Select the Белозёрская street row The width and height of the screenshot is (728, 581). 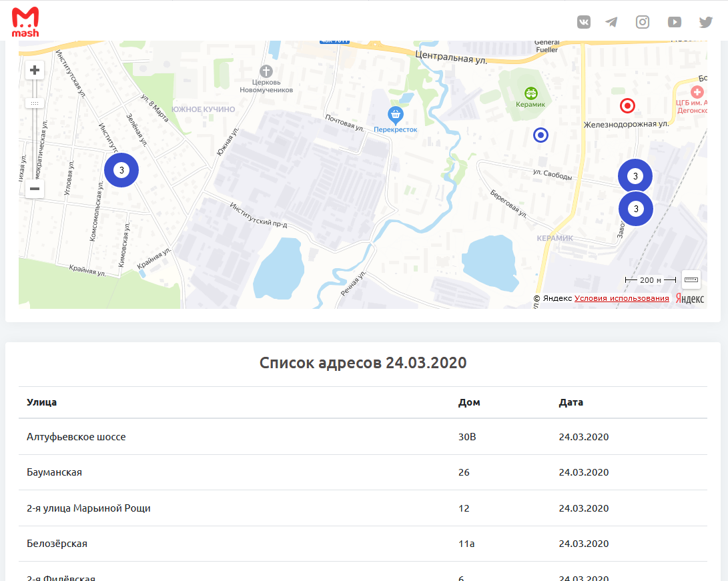coord(362,544)
